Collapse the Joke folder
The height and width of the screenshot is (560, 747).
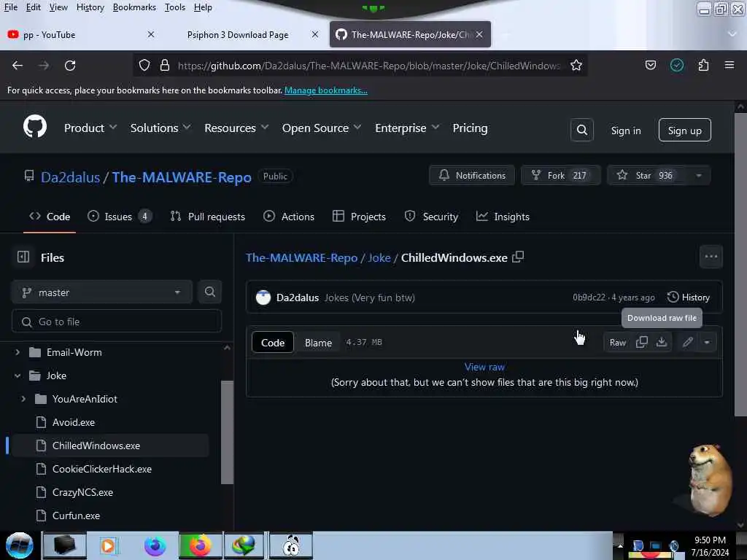pyautogui.click(x=18, y=376)
